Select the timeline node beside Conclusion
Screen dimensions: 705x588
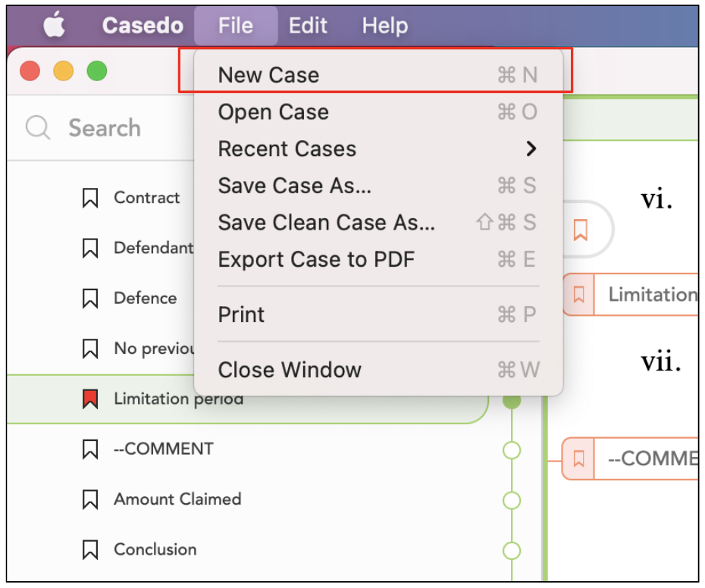pos(512,551)
